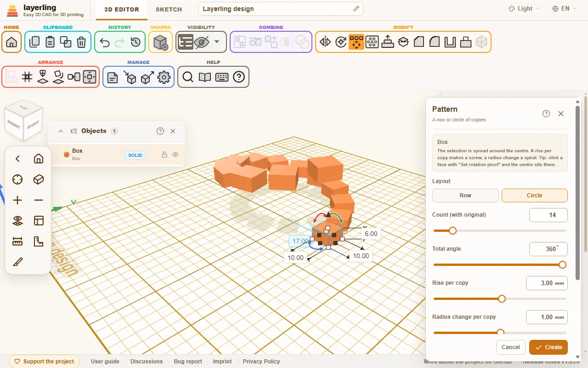588x368 pixels.
Task: Open the search magnifier in Help group
Action: tap(188, 77)
